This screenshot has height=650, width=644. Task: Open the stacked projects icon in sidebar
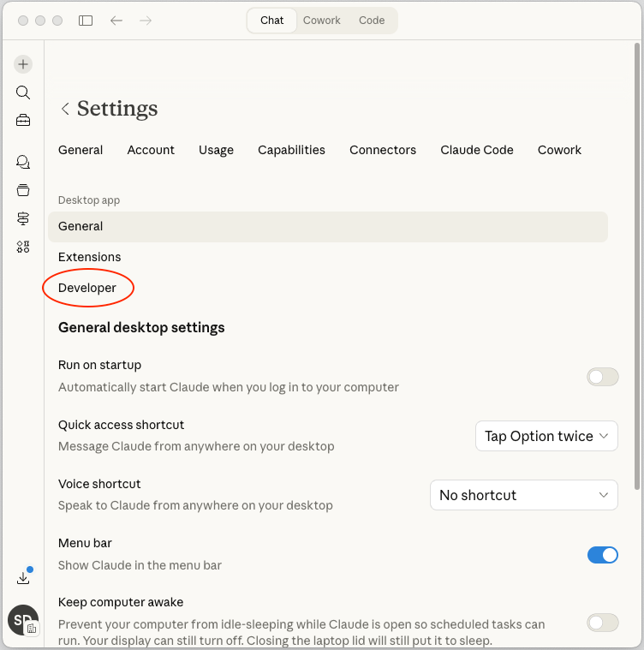coord(23,190)
